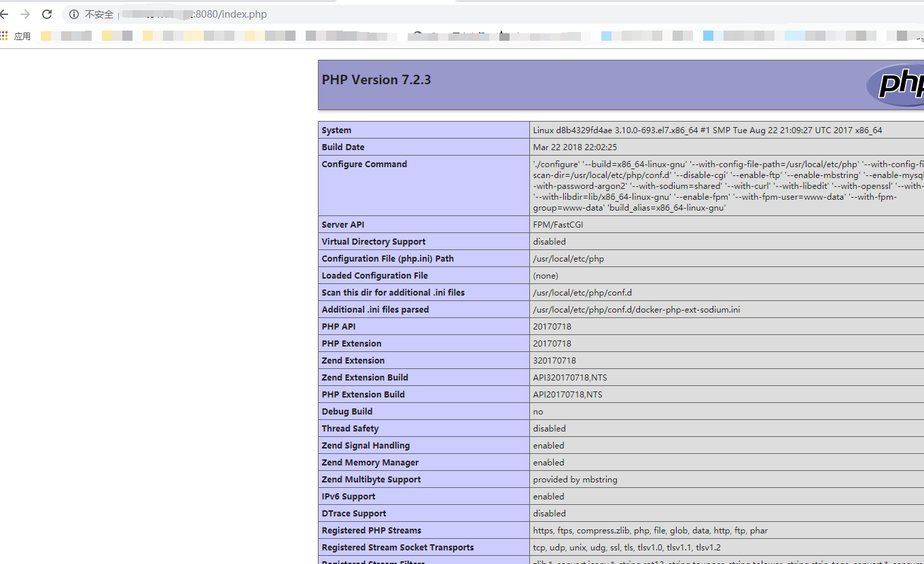Click the 'provided by mbstring' value
Viewport: 924px width, 564px height.
pyautogui.click(x=575, y=480)
